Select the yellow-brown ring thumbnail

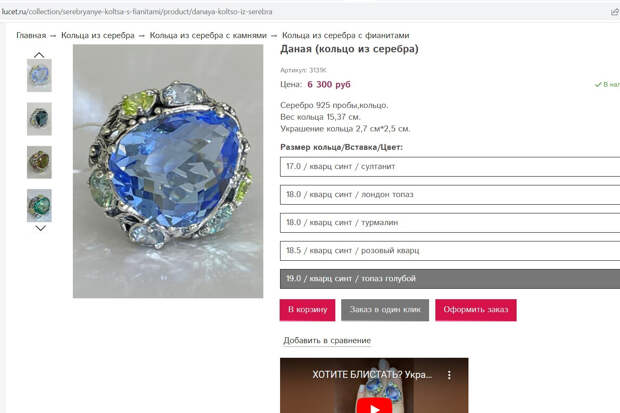[39, 162]
